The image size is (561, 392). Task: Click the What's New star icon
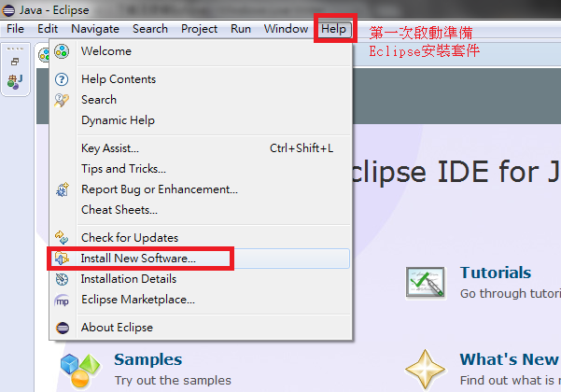click(x=425, y=369)
